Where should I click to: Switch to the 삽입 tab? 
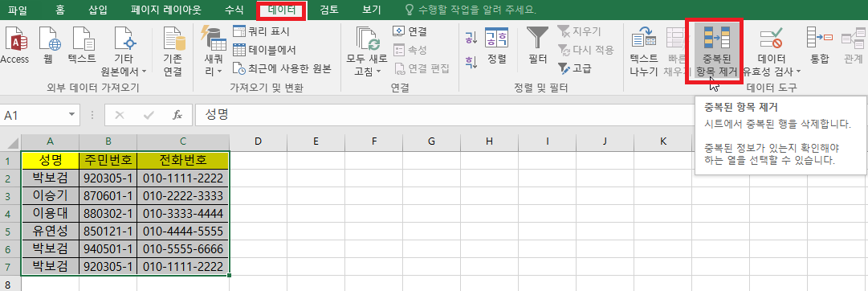pos(98,10)
